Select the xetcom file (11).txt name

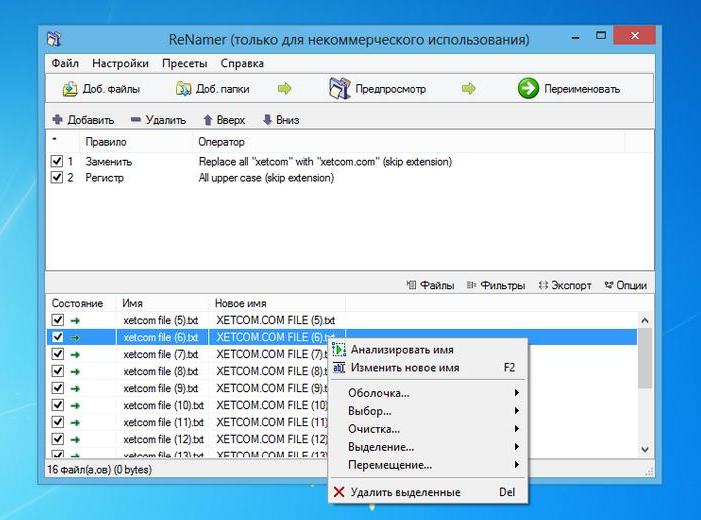click(x=163, y=422)
